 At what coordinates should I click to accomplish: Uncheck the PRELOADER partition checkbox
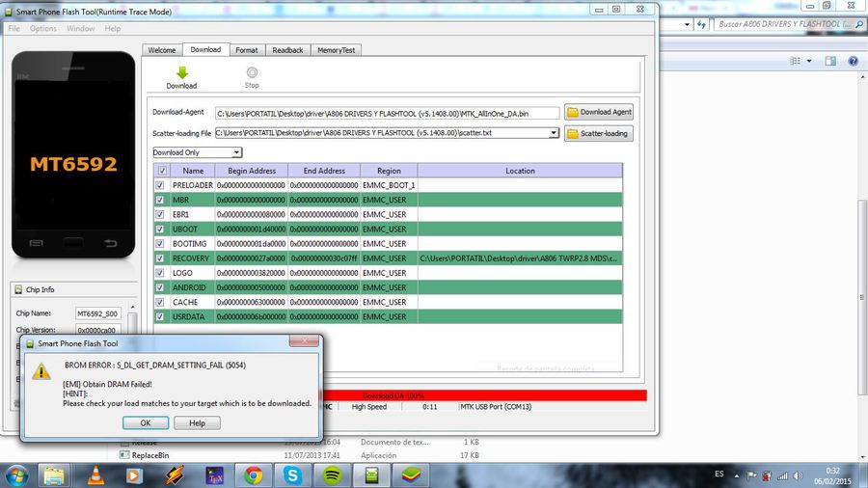pyautogui.click(x=160, y=185)
